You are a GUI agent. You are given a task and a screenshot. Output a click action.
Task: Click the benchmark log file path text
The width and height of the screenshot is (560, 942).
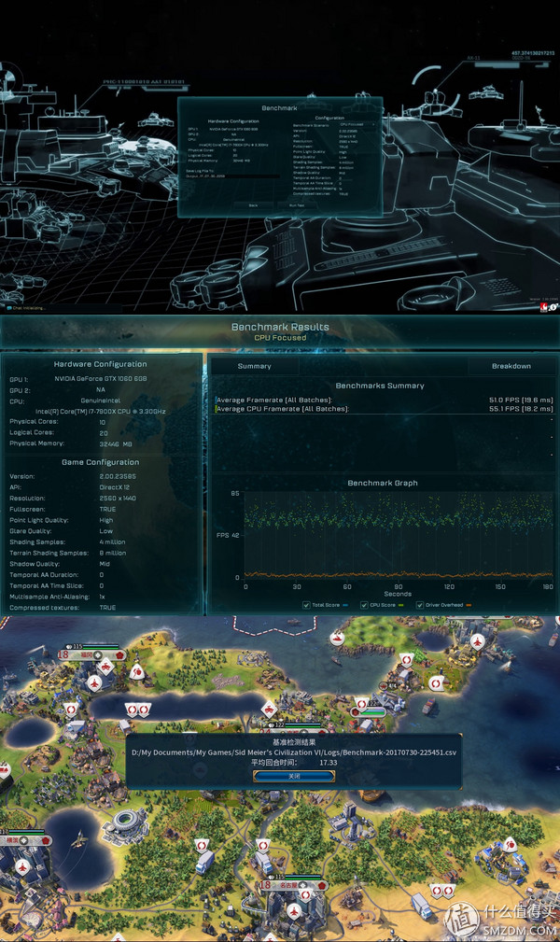tap(294, 752)
